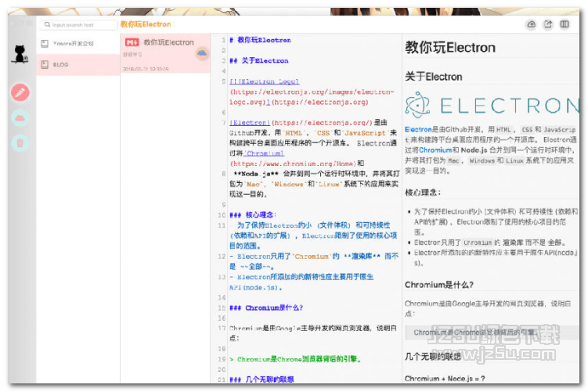The height and width of the screenshot is (392, 588).
Task: Place the cursor on editor line '# 教你玩Electron'
Action: pos(260,40)
